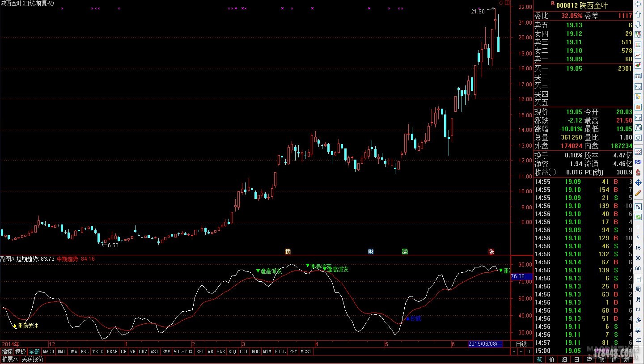Open the 多 multi-period option in sidebar

click(x=638, y=320)
